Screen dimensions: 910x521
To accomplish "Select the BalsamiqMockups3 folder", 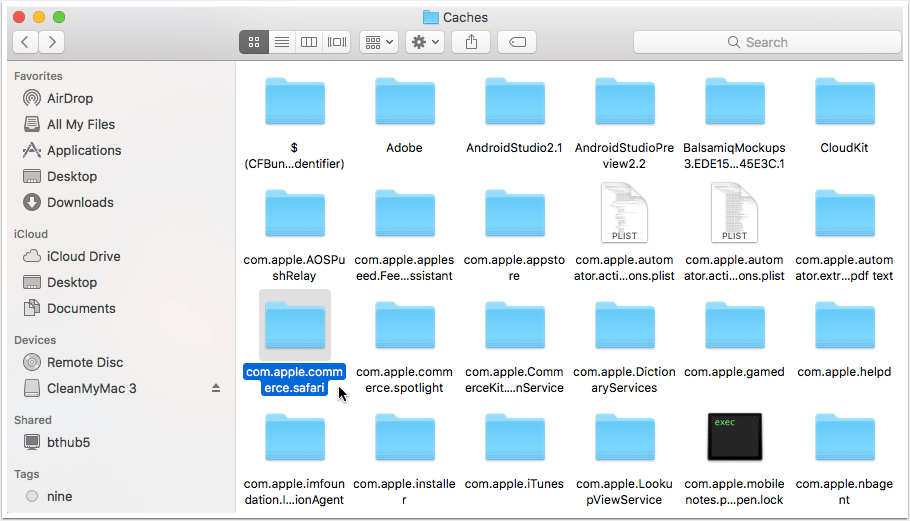I will [x=735, y=102].
